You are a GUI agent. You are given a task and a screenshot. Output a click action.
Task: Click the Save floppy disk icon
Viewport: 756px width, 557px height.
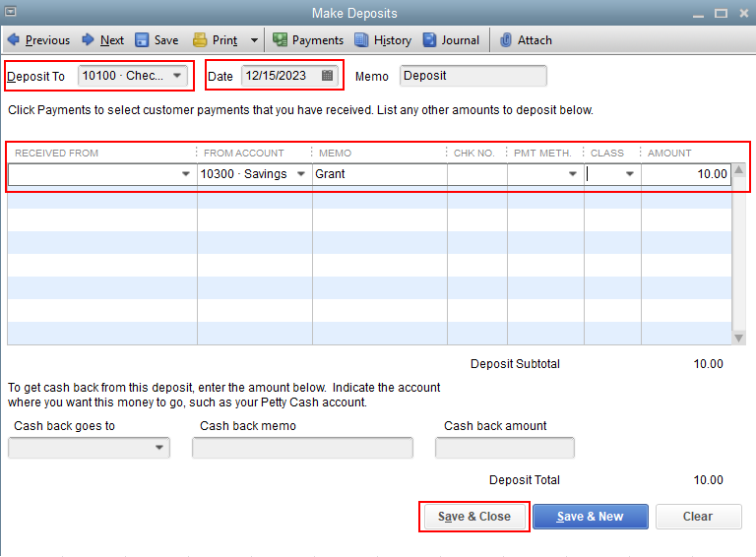click(x=142, y=40)
